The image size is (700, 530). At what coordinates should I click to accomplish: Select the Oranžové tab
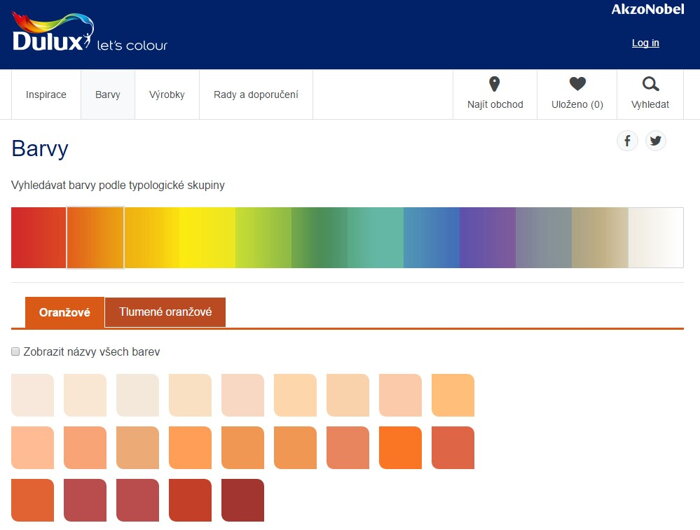65,313
